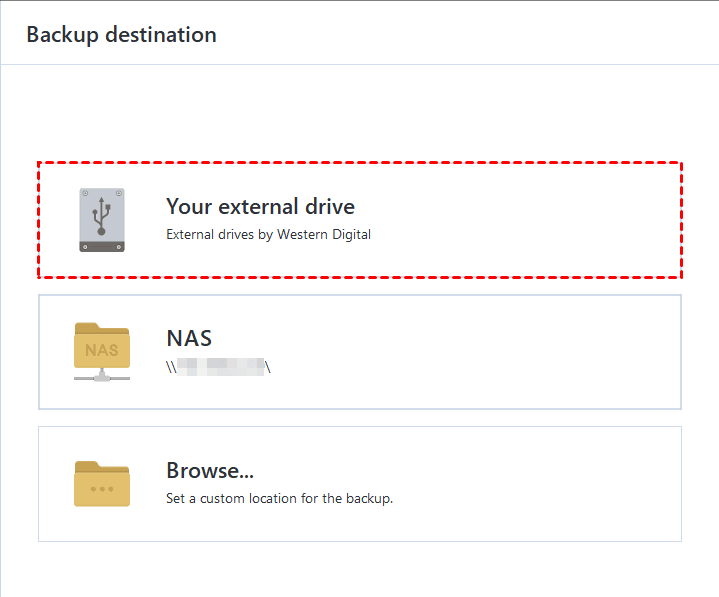Click the external USB drive icon
This screenshot has height=597, width=719.
[x=102, y=219]
